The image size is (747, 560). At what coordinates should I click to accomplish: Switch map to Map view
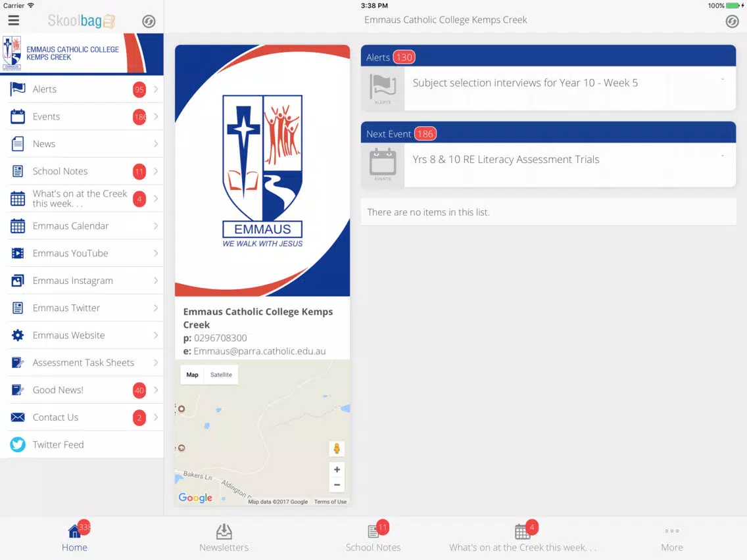193,375
